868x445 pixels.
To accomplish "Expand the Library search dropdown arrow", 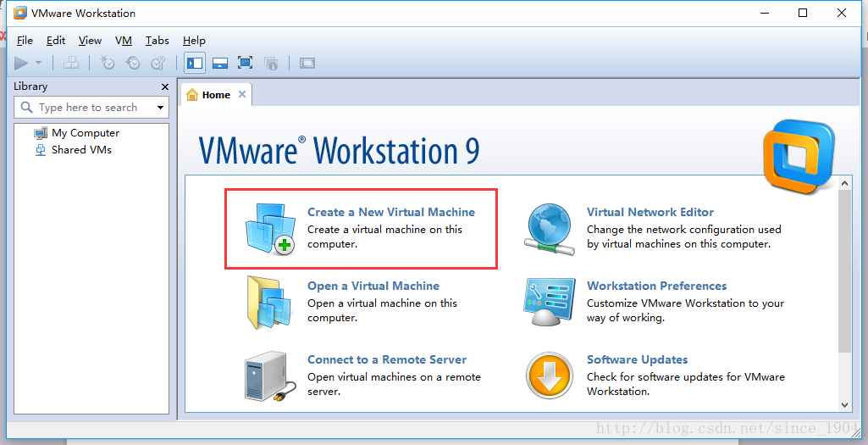I will click(x=161, y=108).
